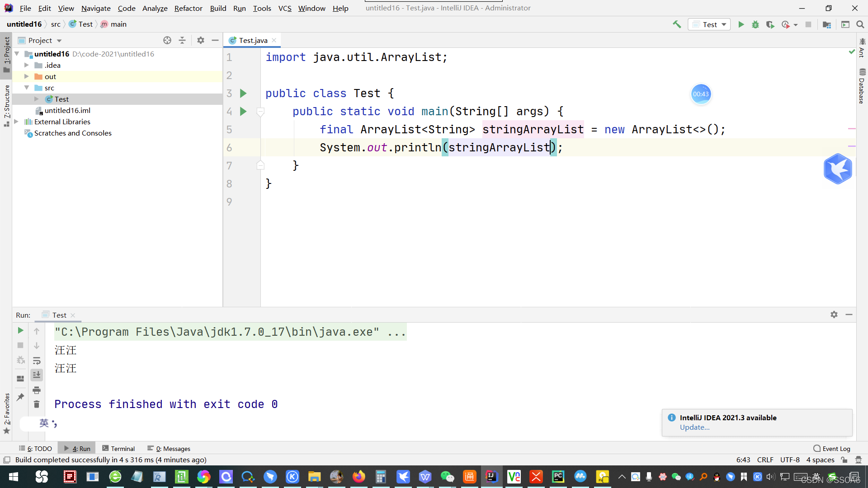Click the blue bird floating plugin icon
The width and height of the screenshot is (868, 488).
(838, 169)
